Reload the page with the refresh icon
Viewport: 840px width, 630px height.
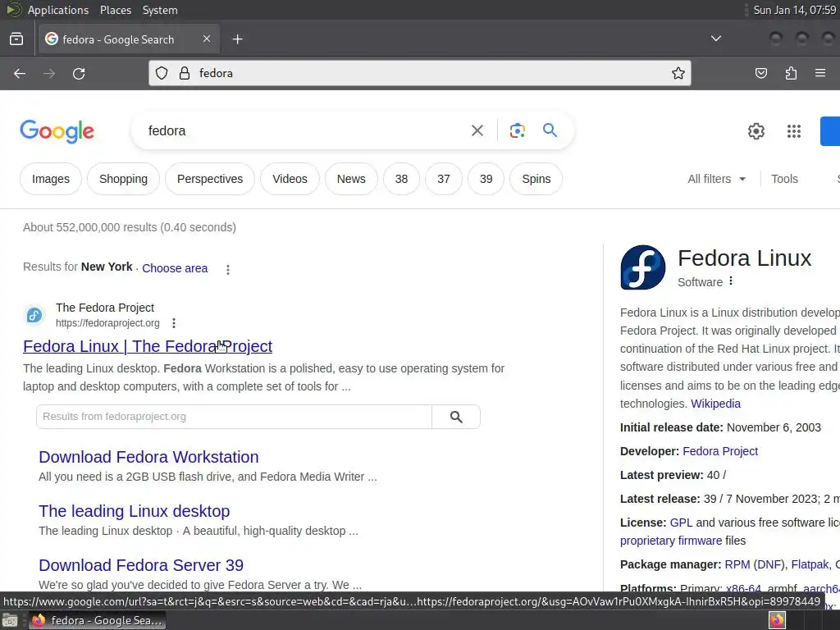click(x=79, y=73)
